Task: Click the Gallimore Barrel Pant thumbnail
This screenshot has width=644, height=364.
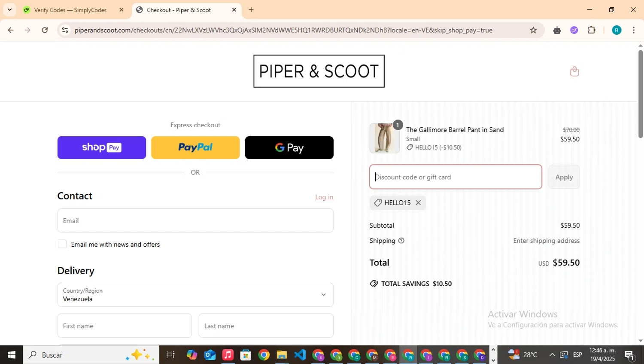Action: (x=385, y=138)
